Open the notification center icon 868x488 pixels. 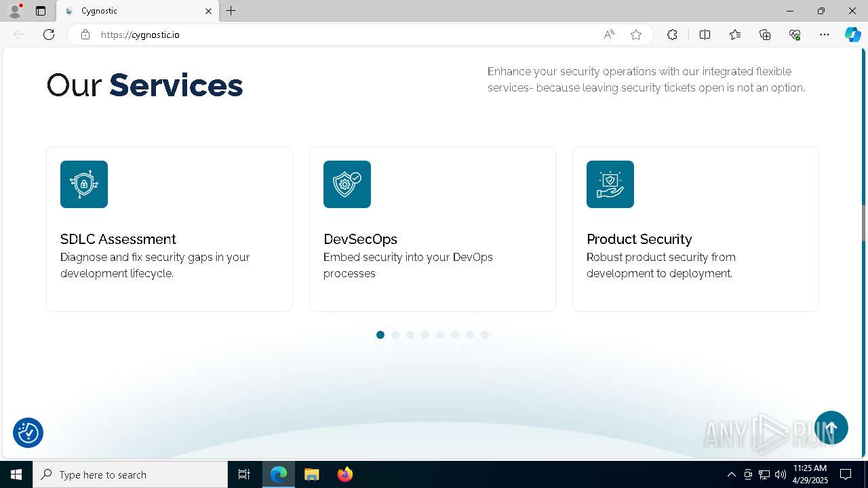[846, 474]
